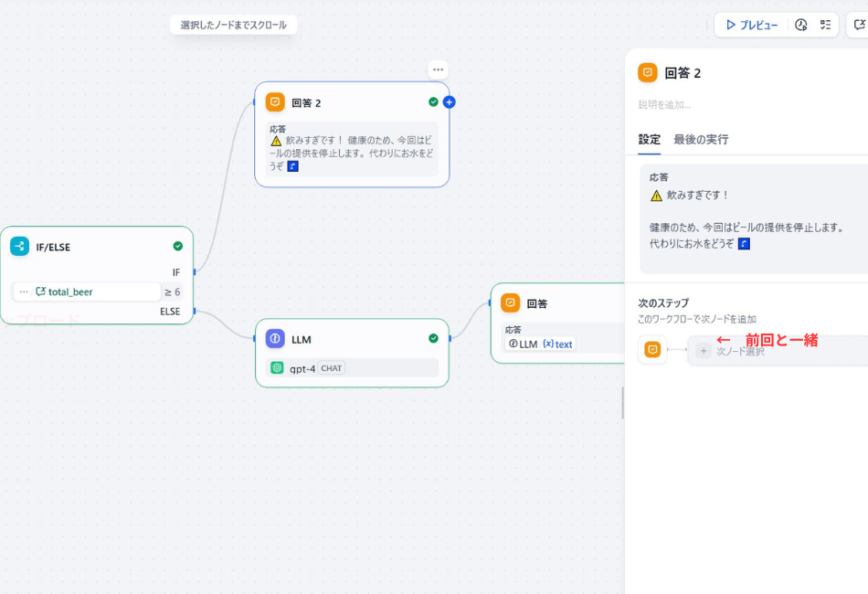Open the ellipsis menu above 回答 2 node
This screenshot has height=594, width=868.
click(438, 69)
